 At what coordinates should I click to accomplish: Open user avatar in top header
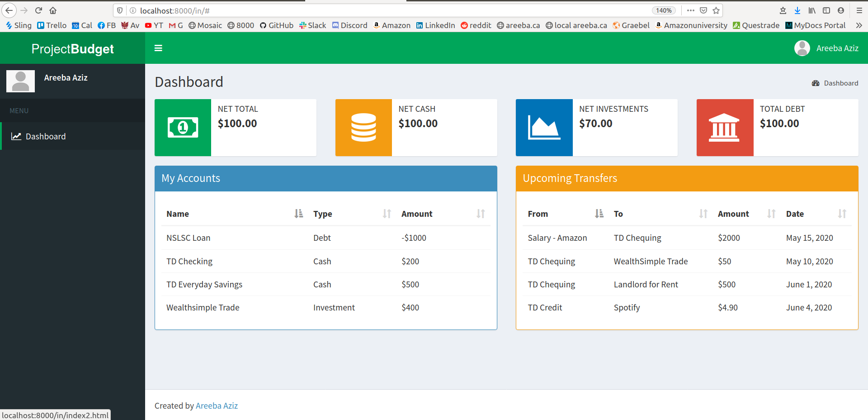pyautogui.click(x=802, y=48)
